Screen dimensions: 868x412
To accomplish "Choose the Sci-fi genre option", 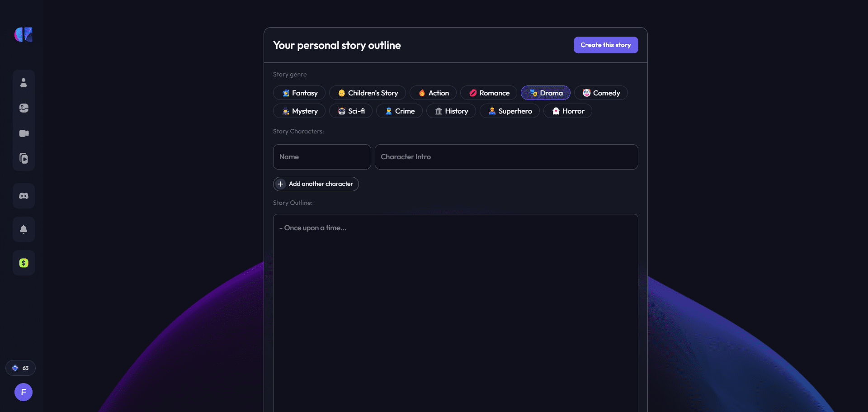I will 351,111.
